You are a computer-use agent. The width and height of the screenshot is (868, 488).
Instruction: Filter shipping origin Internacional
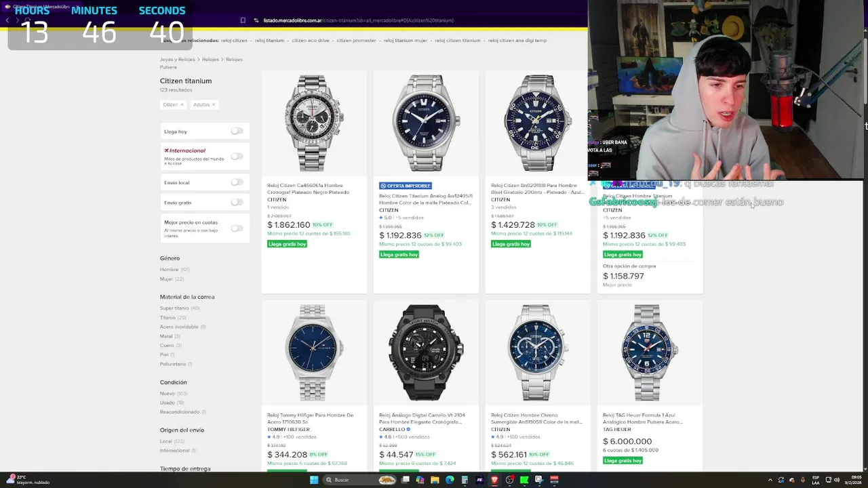(178, 450)
